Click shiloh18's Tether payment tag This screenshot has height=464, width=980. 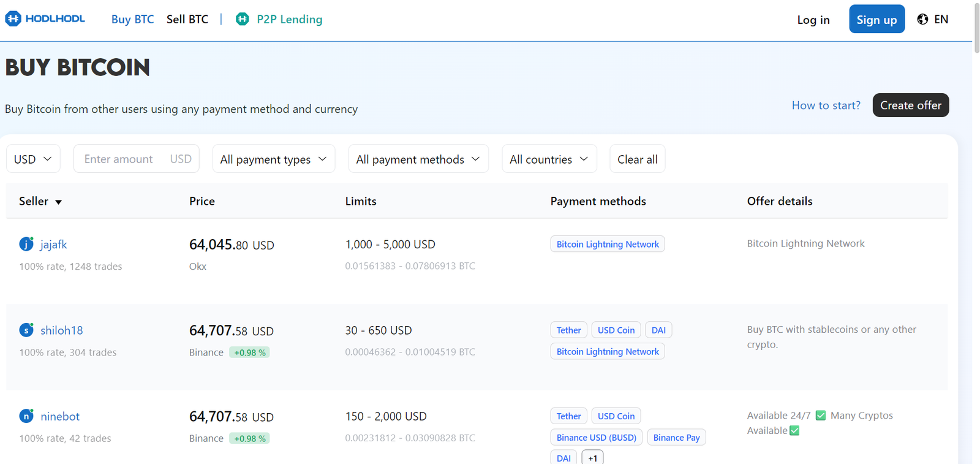568,330
